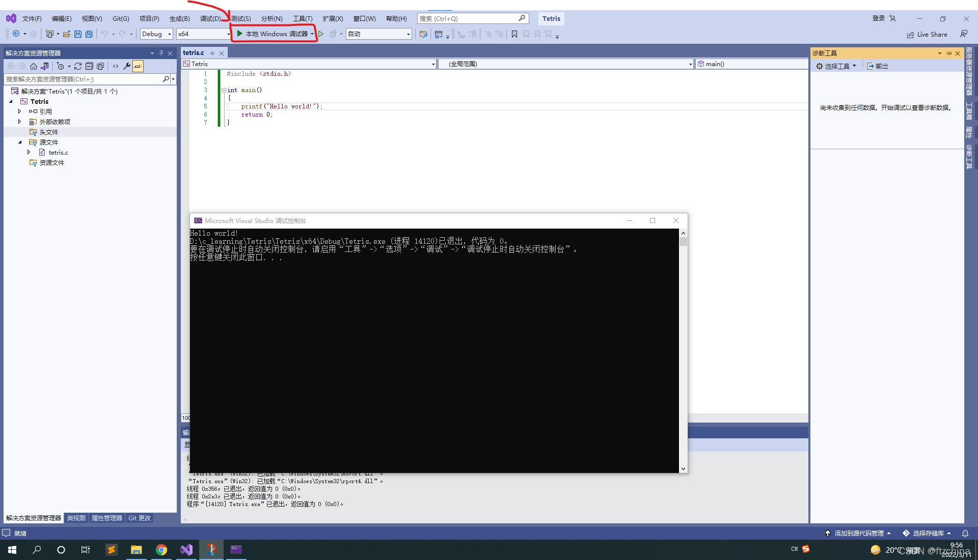
Task: Open the 帮助(H) menu
Action: point(396,19)
